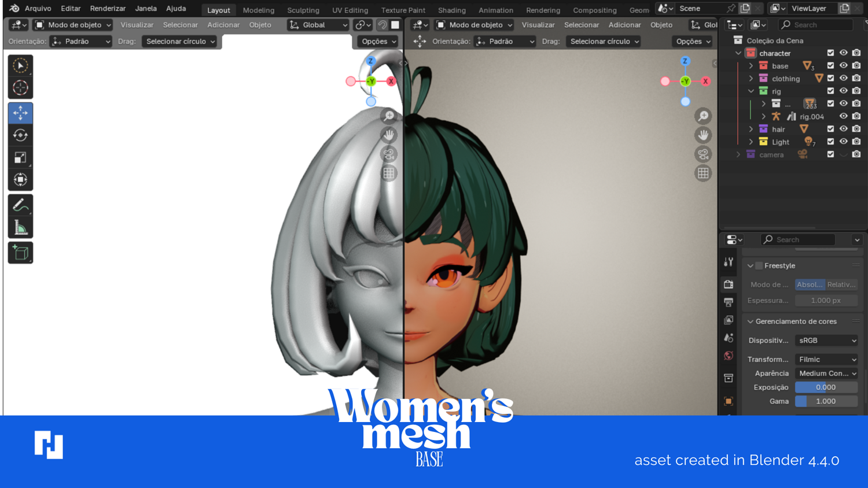Open the Tool properties tab
This screenshot has width=868, height=488.
coord(729,263)
